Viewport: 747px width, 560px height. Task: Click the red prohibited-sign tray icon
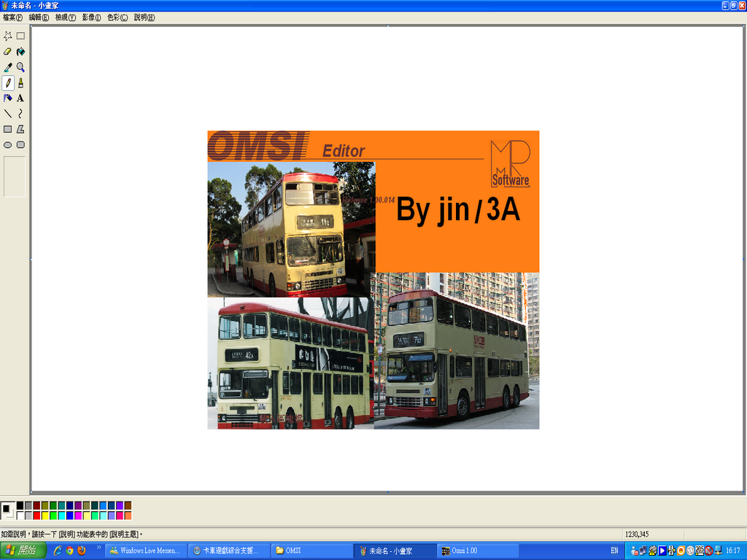709,551
